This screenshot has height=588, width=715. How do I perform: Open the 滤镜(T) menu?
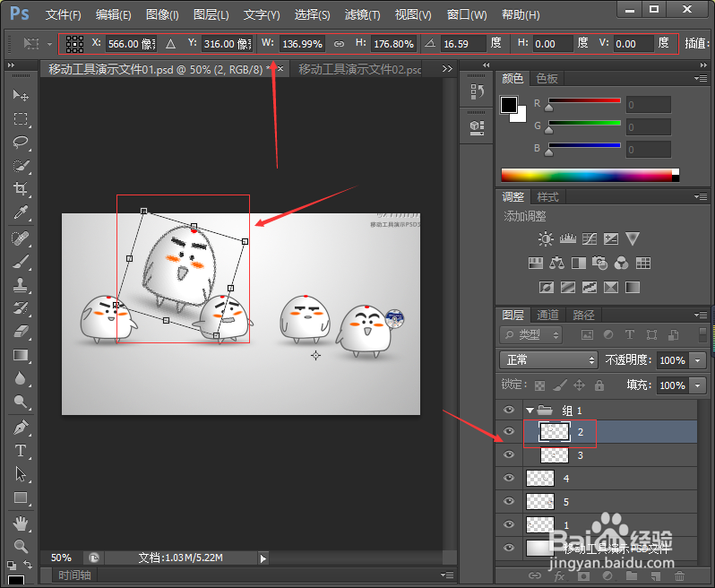click(x=363, y=14)
